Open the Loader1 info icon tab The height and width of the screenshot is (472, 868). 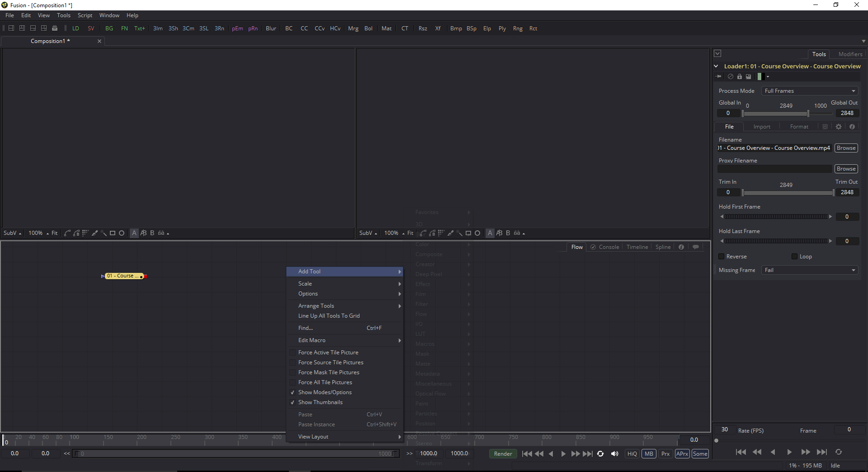coord(852,127)
